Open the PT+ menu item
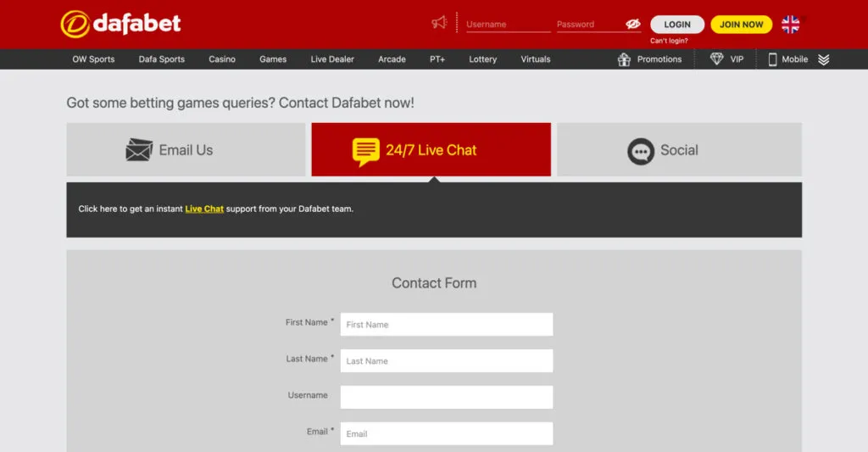868x452 pixels. coord(437,59)
